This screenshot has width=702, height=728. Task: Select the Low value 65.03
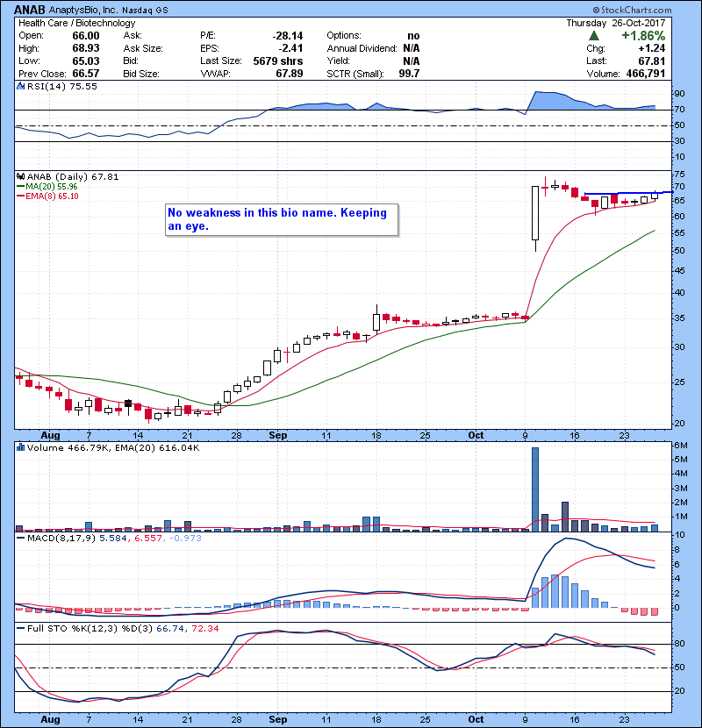(x=85, y=61)
